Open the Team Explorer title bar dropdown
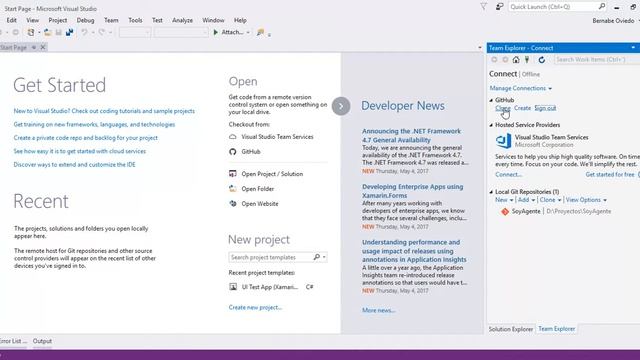 633,48
